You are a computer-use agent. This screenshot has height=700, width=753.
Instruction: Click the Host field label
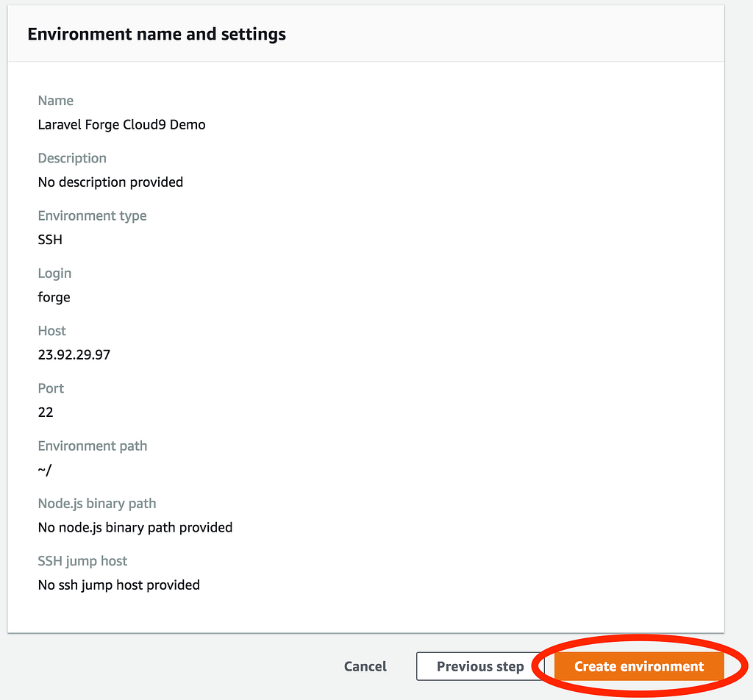pos(52,331)
